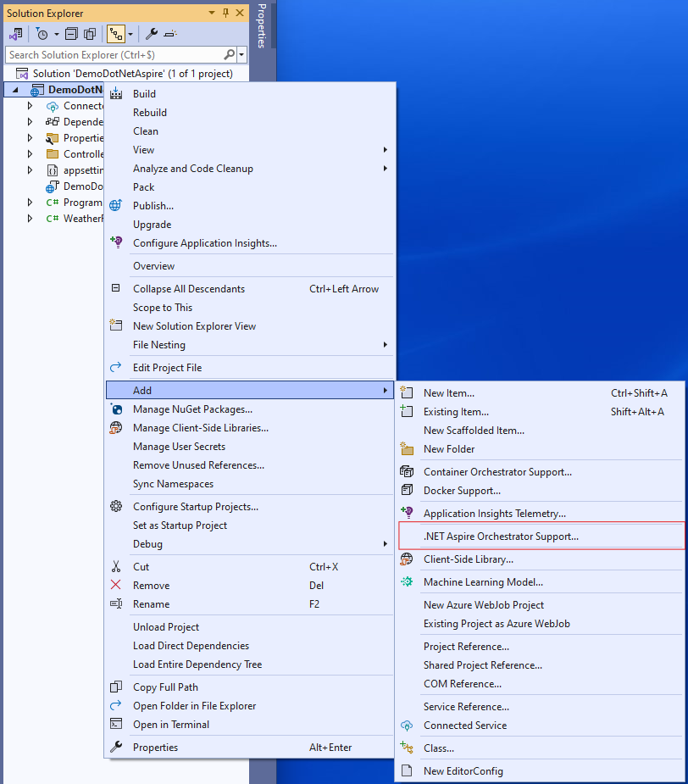Open the search options dropdown arrow
The image size is (688, 784).
click(x=242, y=54)
